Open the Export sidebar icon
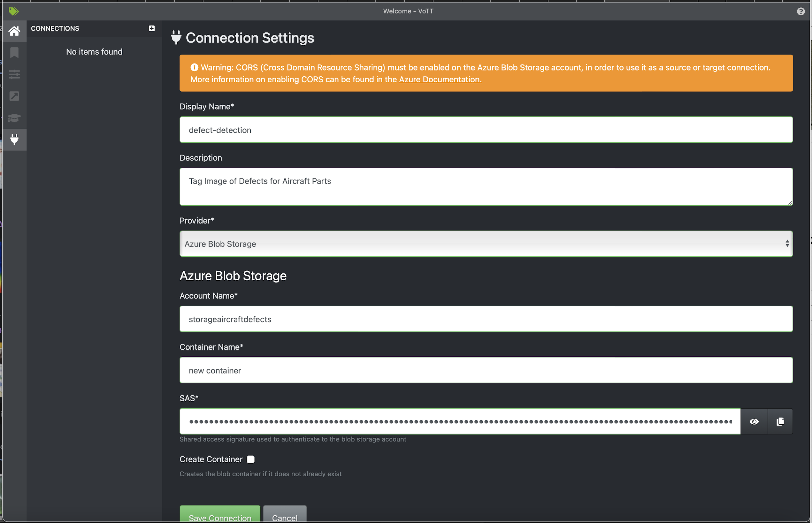This screenshot has width=812, height=523. point(14,96)
